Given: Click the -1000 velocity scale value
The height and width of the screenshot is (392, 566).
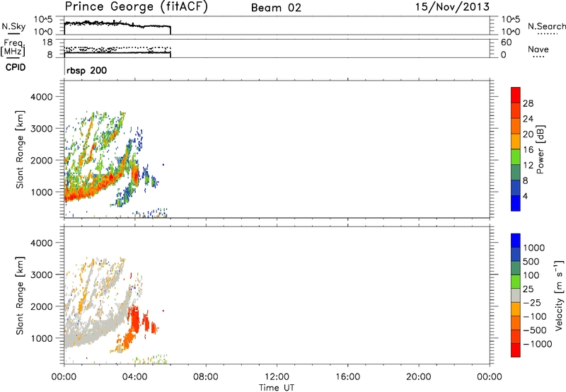Looking at the screenshot, I should [537, 344].
